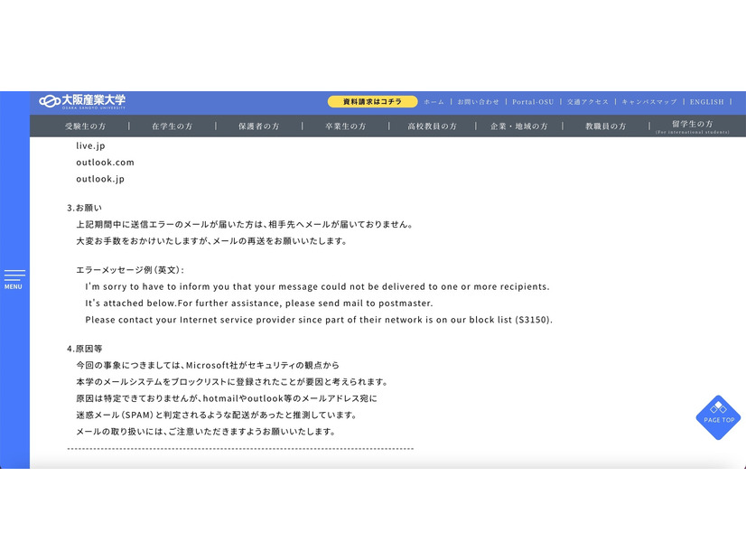Open the 交通アクセス access page
The width and height of the screenshot is (746, 560).
click(587, 101)
